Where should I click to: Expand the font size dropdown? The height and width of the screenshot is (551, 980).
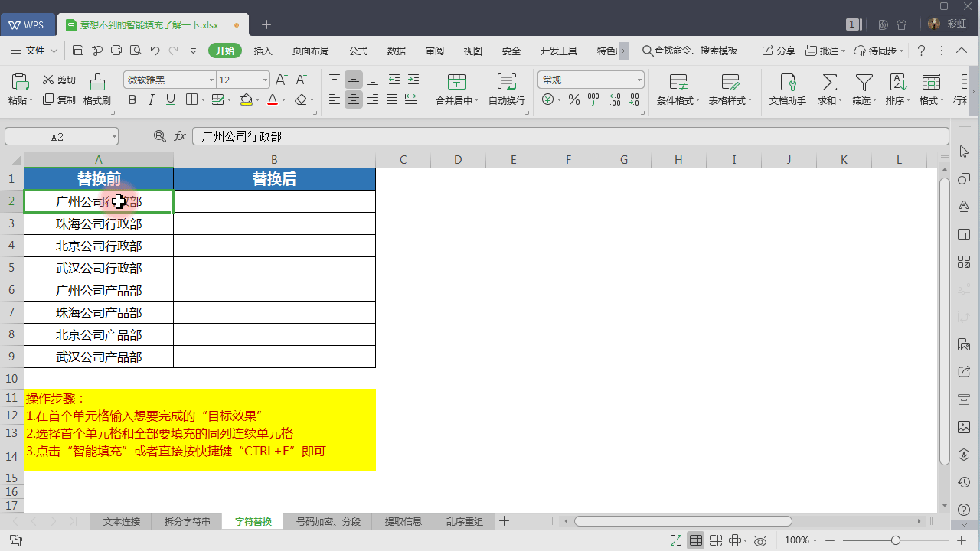265,80
